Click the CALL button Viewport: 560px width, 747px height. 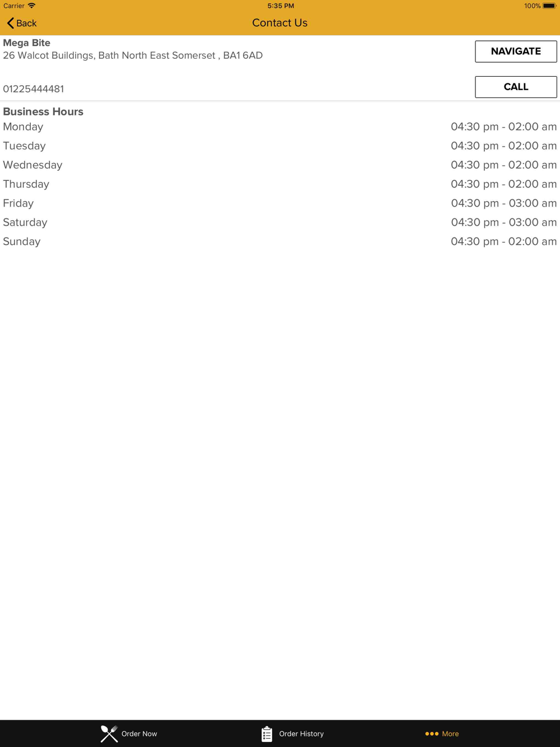click(516, 87)
